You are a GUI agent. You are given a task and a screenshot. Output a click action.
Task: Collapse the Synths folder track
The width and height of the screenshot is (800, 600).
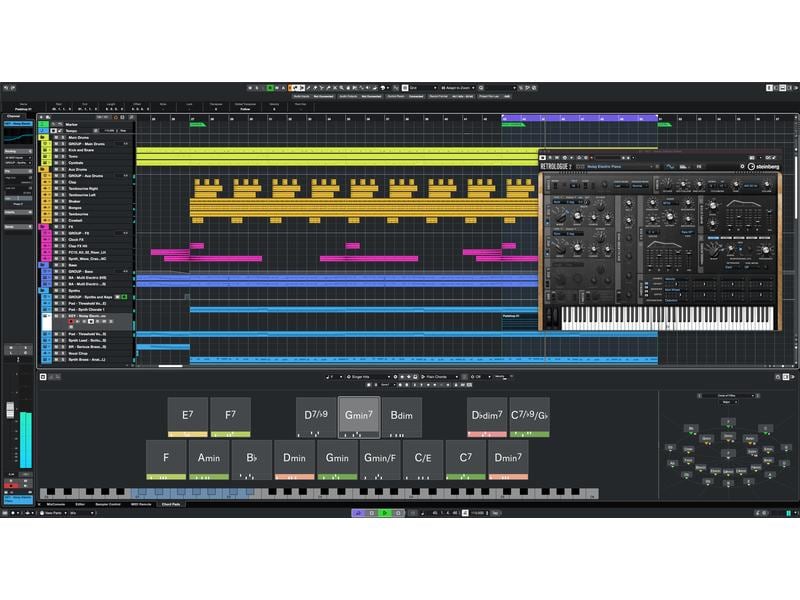point(43,290)
